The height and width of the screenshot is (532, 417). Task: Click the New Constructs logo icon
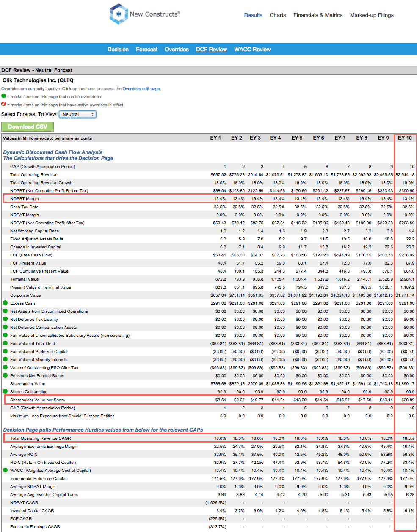pos(119,14)
